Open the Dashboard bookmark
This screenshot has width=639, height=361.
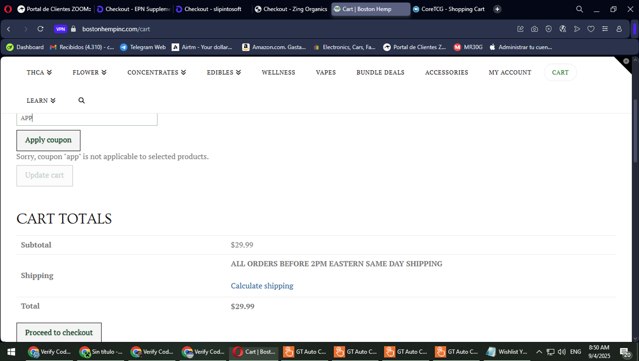(x=25, y=47)
